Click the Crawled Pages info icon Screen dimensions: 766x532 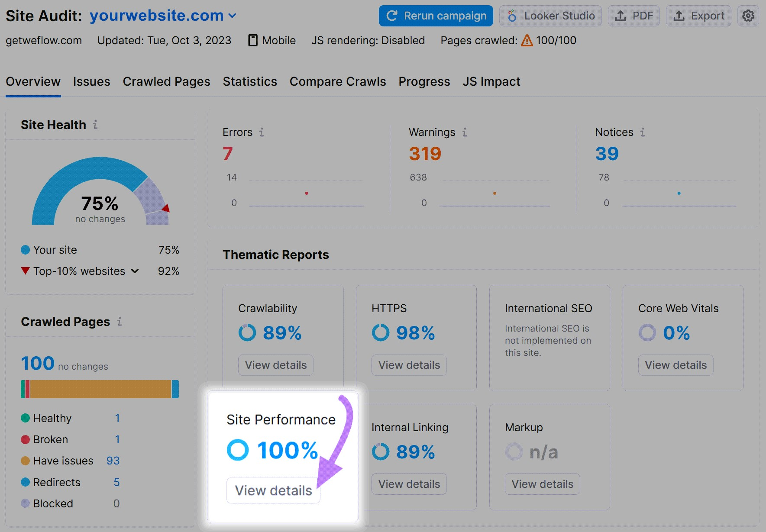click(120, 322)
